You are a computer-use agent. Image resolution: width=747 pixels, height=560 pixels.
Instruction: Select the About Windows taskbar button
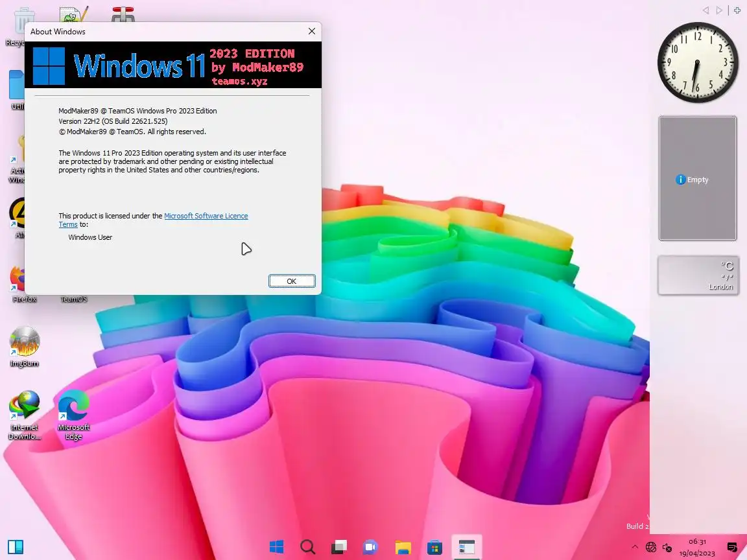[x=466, y=546]
